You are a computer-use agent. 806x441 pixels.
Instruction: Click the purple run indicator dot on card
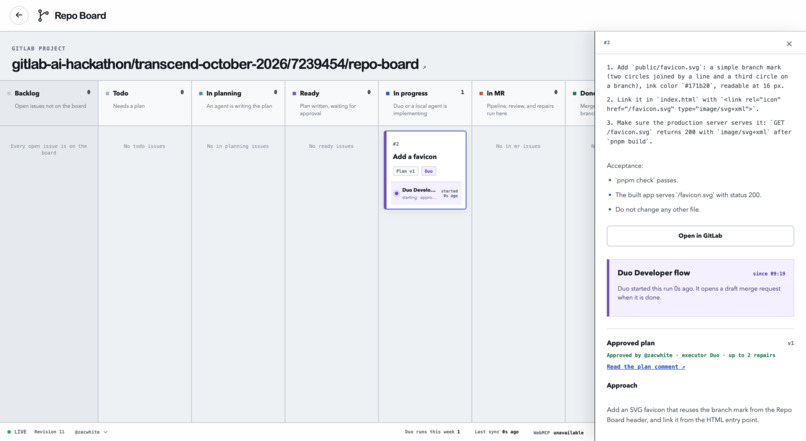tap(396, 194)
